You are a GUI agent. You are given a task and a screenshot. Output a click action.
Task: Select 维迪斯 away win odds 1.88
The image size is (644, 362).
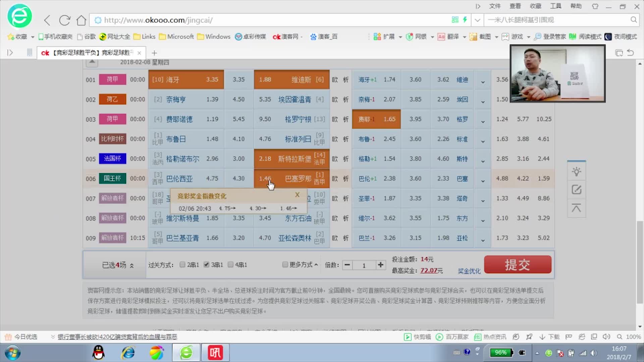coord(292,79)
